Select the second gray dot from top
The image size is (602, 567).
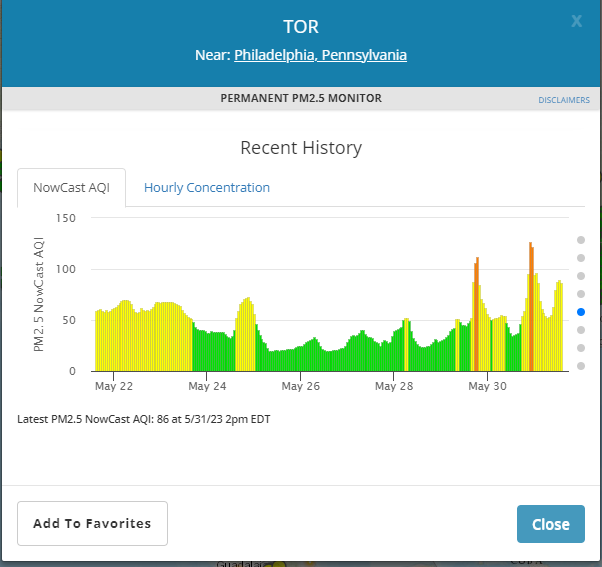pos(581,258)
